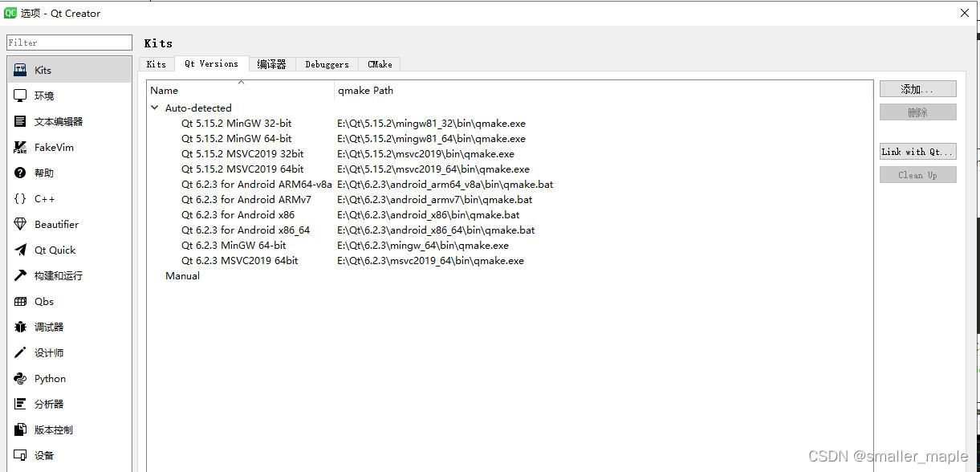Screen dimensions: 980x472
Task: Click path E:\Qt\6.2.3\msvc2019_64\bin\qmake.exe
Action: point(430,261)
